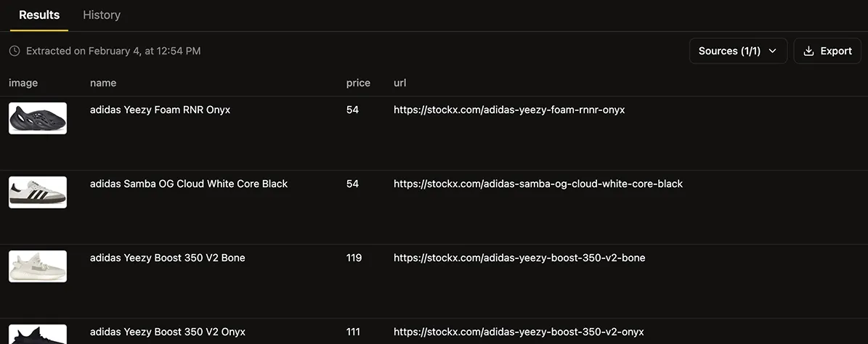The width and height of the screenshot is (868, 344).
Task: Select the adidas Samba OG product name
Action: pyautogui.click(x=189, y=184)
